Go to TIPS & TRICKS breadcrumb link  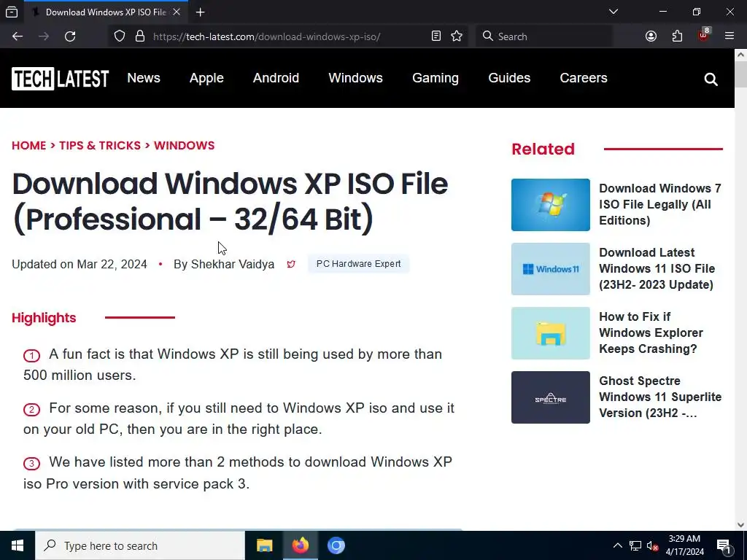100,146
